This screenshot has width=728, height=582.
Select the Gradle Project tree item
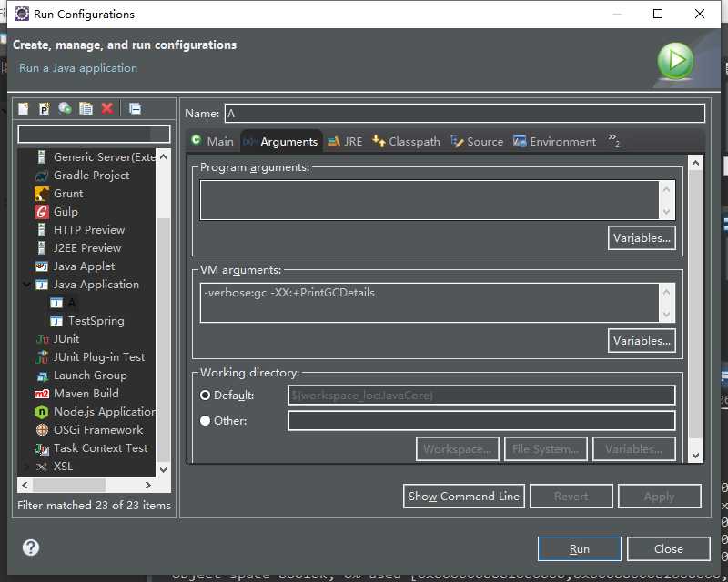[x=92, y=176]
